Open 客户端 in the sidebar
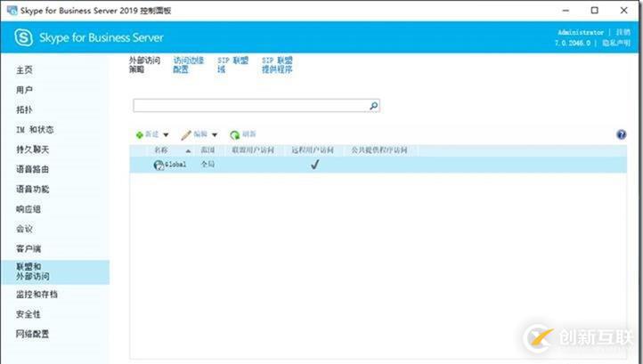643x364 pixels. tap(28, 248)
